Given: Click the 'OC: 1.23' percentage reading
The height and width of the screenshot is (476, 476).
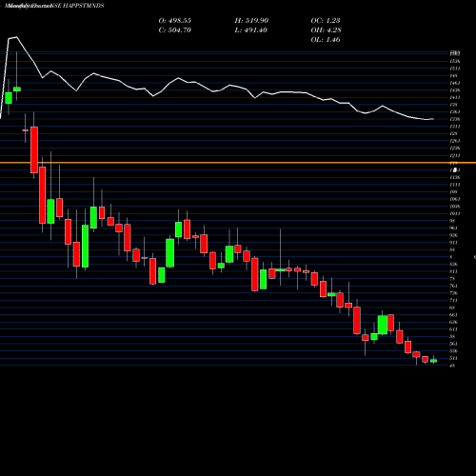Looking at the screenshot, I should pos(326,21).
